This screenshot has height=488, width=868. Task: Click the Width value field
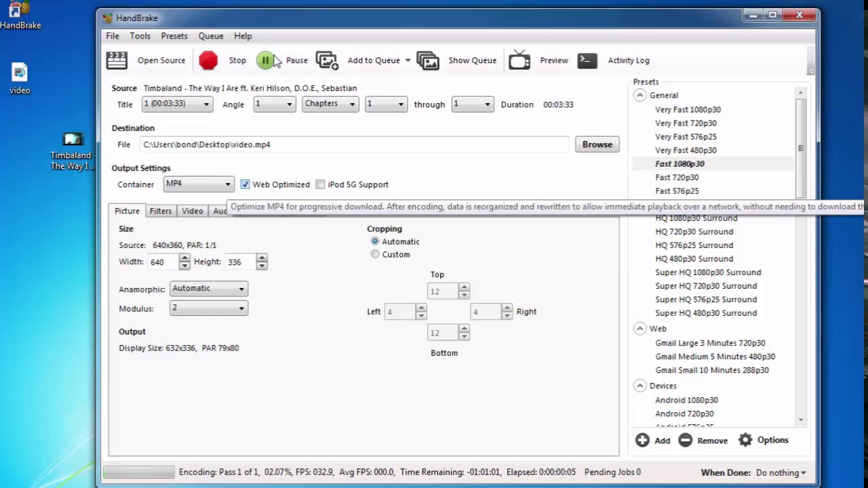(x=164, y=262)
